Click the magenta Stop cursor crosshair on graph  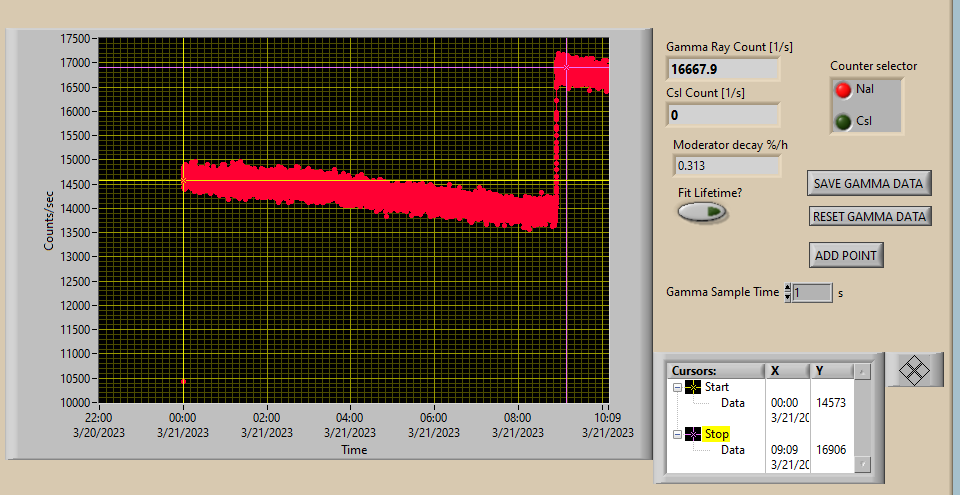point(566,67)
